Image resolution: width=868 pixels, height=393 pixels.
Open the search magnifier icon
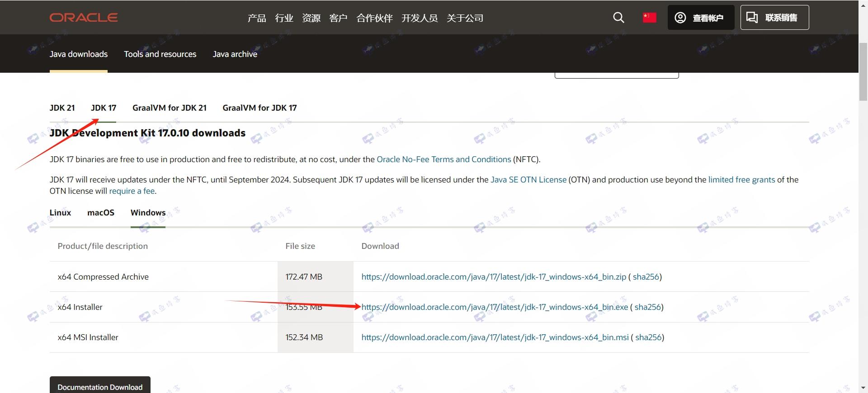[x=618, y=18]
